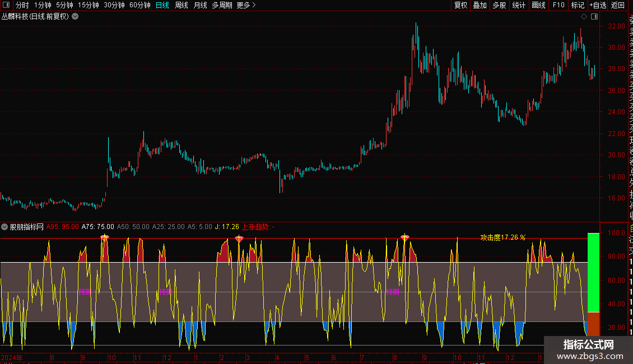Select the 1分钟 period
Screen dimensions: 633x364
(43, 5)
